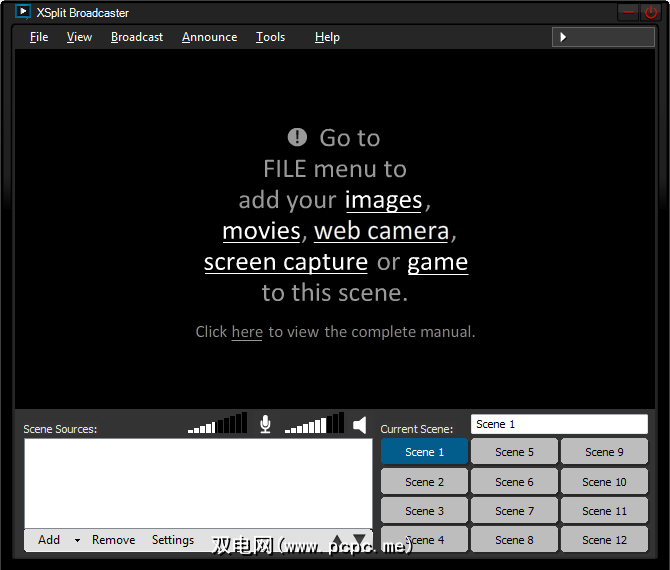Click the Remove source button
670x570 pixels.
[113, 540]
